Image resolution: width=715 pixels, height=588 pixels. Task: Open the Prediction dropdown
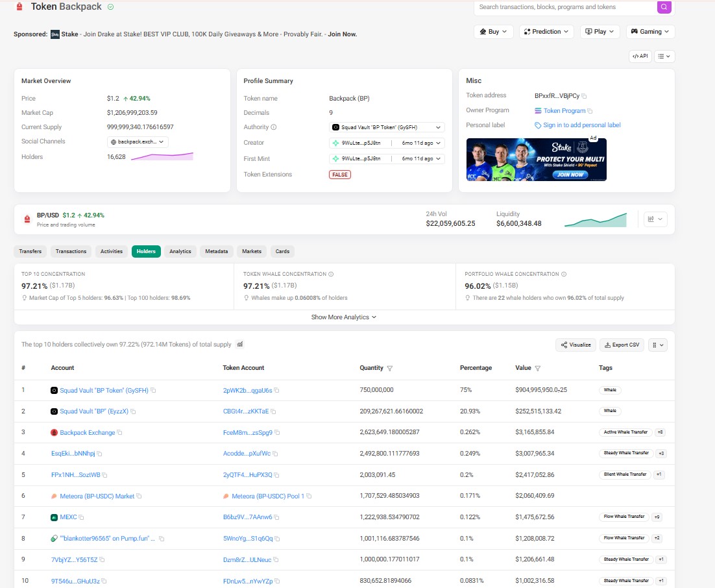pyautogui.click(x=546, y=31)
